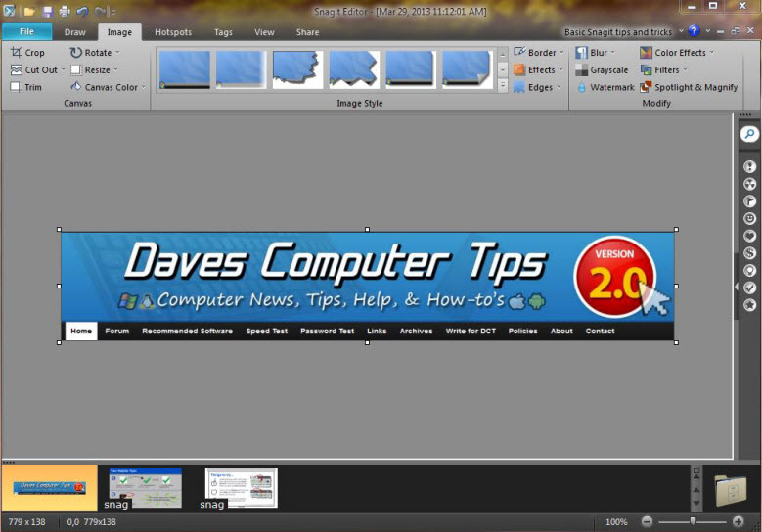The height and width of the screenshot is (532, 762).
Task: Click the Print icon in the quick access toolbar
Action: pyautogui.click(x=65, y=11)
